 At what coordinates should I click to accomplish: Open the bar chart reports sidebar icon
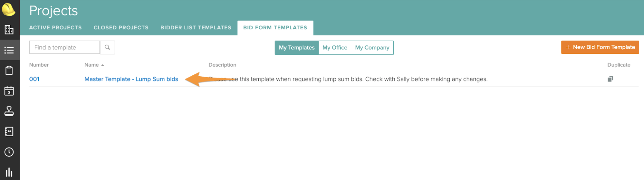pos(9,172)
